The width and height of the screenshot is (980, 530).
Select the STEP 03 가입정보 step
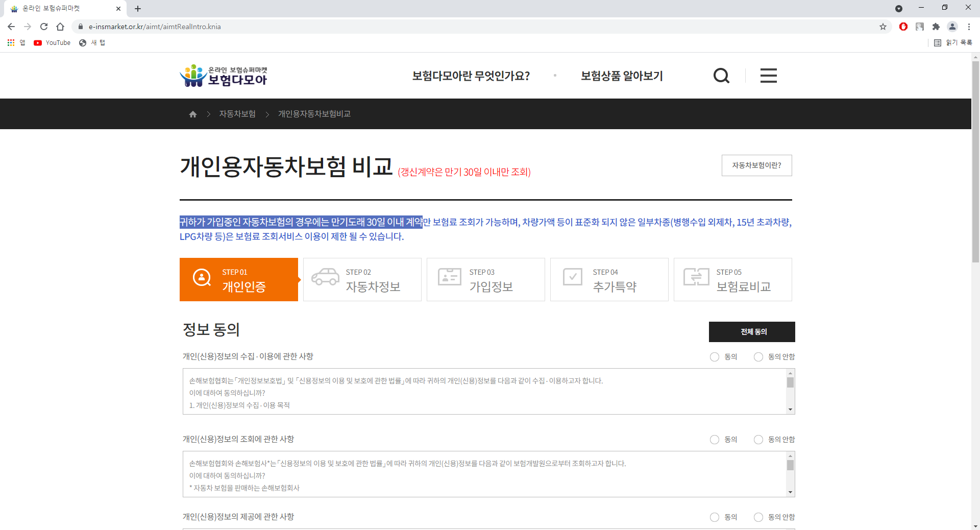(486, 280)
